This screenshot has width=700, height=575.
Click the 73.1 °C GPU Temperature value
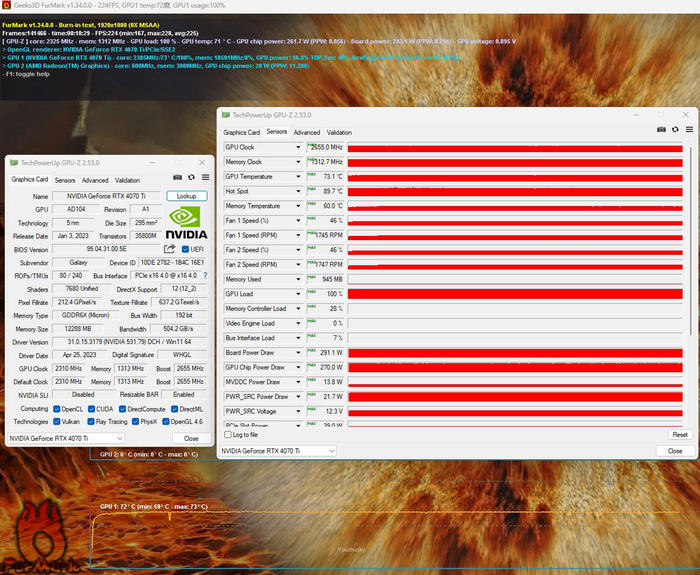[333, 177]
